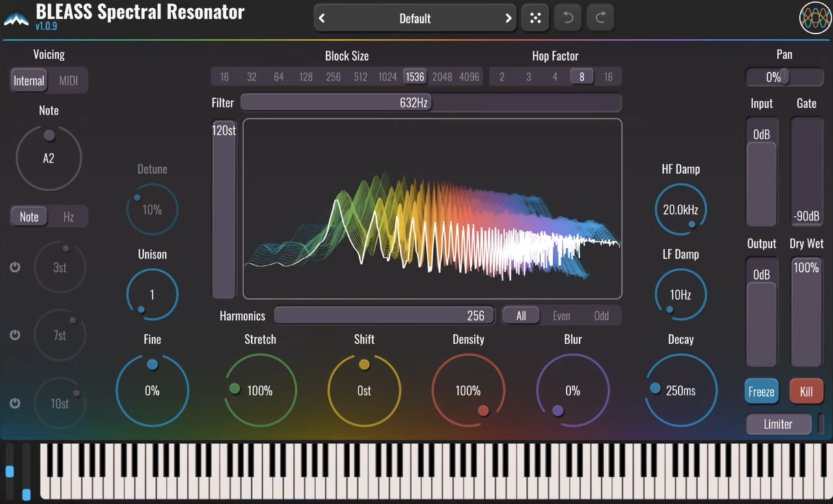Click the 3st chord interval knob
This screenshot has height=504, width=833.
tap(60, 267)
